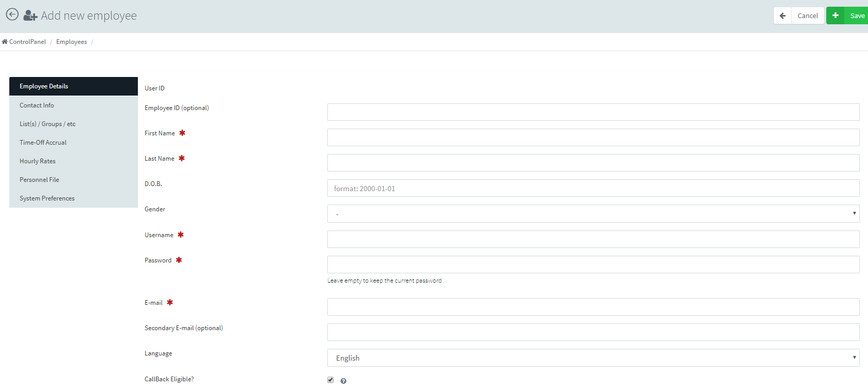Click into the First Name field
The width and height of the screenshot is (868, 388).
click(593, 137)
